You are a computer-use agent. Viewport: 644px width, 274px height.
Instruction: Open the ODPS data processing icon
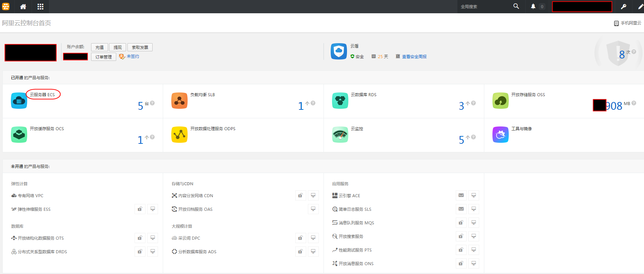pyautogui.click(x=179, y=135)
